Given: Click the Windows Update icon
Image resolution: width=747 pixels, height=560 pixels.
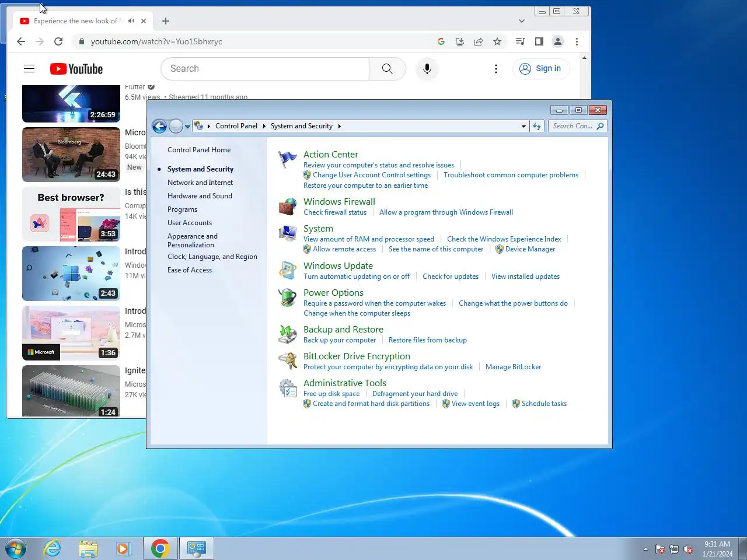Looking at the screenshot, I should point(288,270).
